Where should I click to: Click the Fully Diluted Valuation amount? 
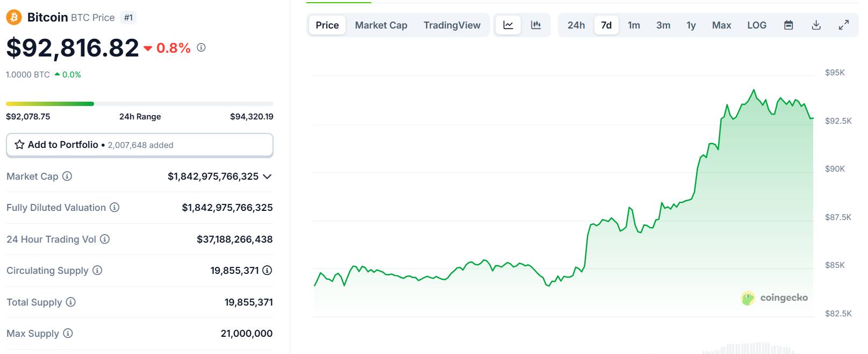tap(227, 208)
